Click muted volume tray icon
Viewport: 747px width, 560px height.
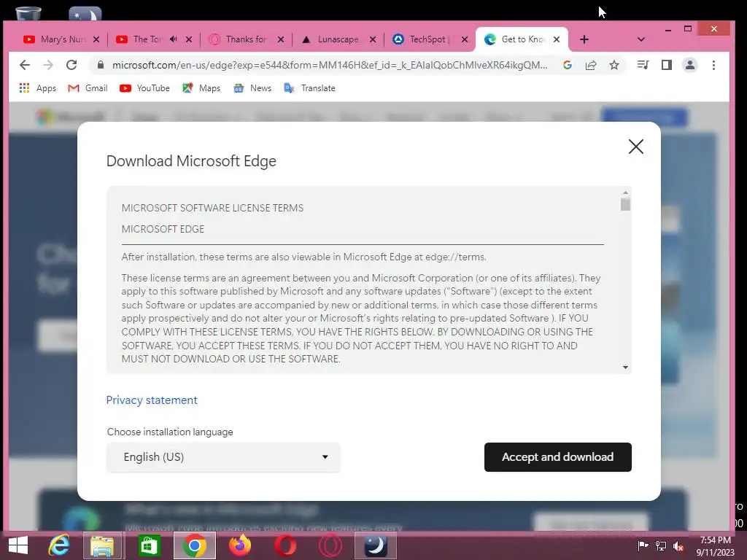[678, 545]
